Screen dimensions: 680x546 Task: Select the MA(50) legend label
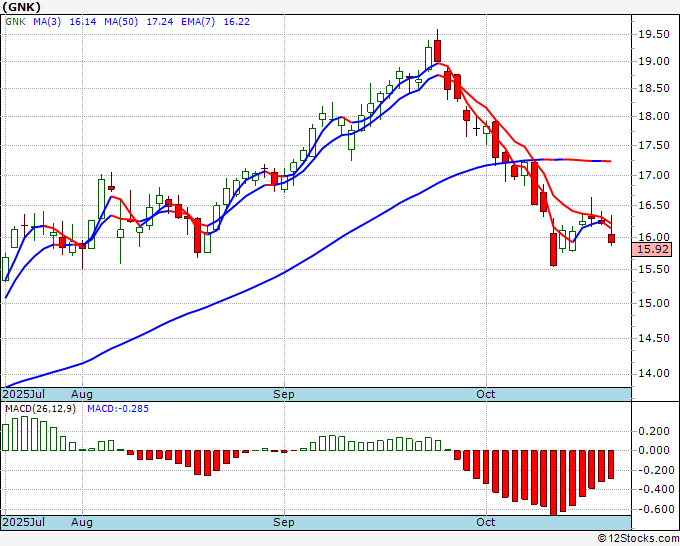click(x=121, y=22)
